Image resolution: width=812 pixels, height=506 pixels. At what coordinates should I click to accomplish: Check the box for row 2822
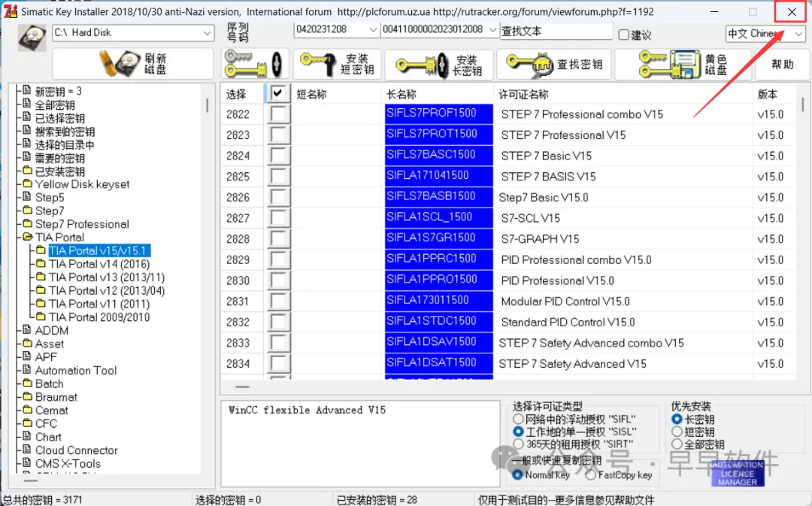tap(279, 114)
